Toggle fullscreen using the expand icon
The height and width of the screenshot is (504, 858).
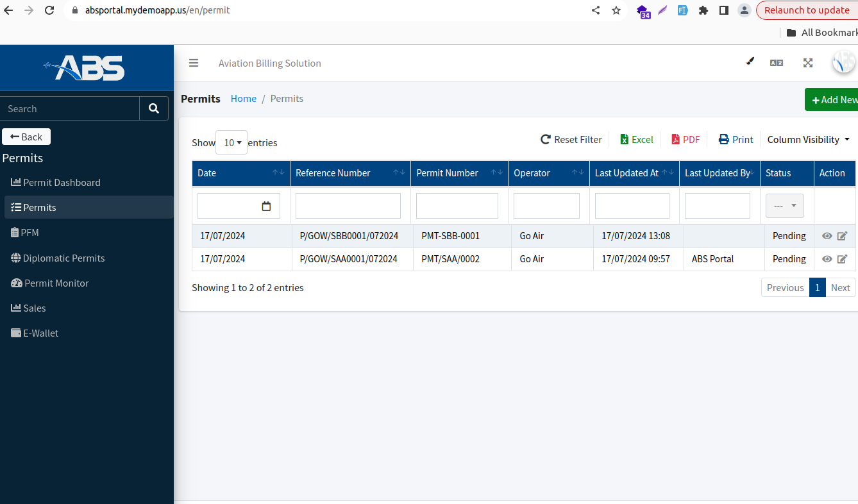pos(808,63)
